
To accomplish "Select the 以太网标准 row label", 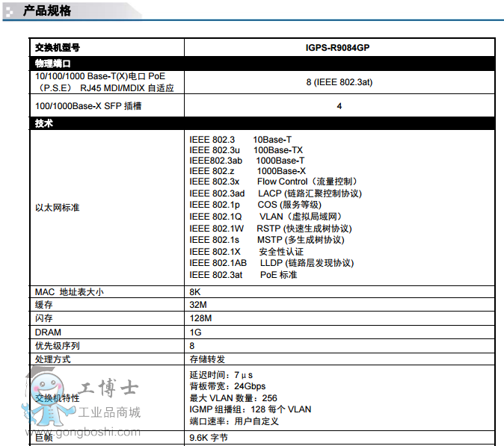I will click(x=57, y=208).
